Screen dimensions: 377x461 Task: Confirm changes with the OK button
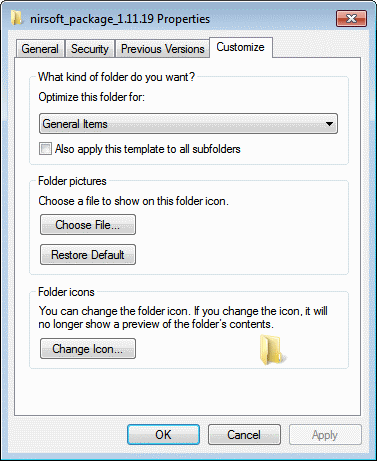click(163, 435)
